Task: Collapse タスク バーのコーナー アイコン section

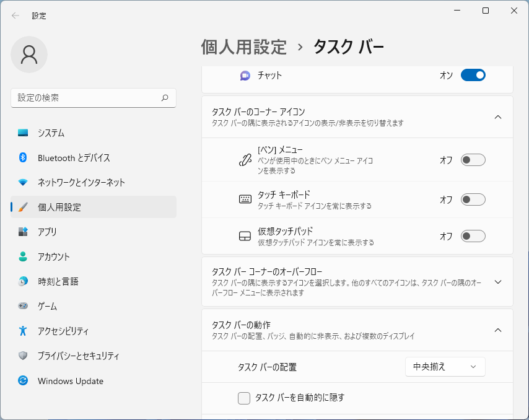Action: point(498,116)
